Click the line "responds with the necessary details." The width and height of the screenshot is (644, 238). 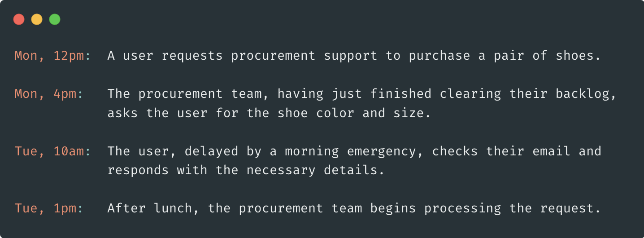pyautogui.click(x=246, y=170)
